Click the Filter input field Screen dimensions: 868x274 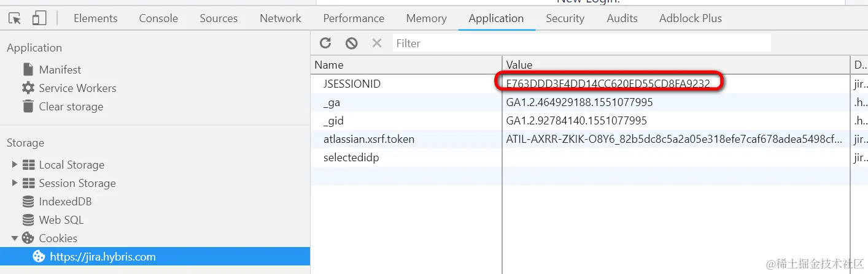(581, 43)
